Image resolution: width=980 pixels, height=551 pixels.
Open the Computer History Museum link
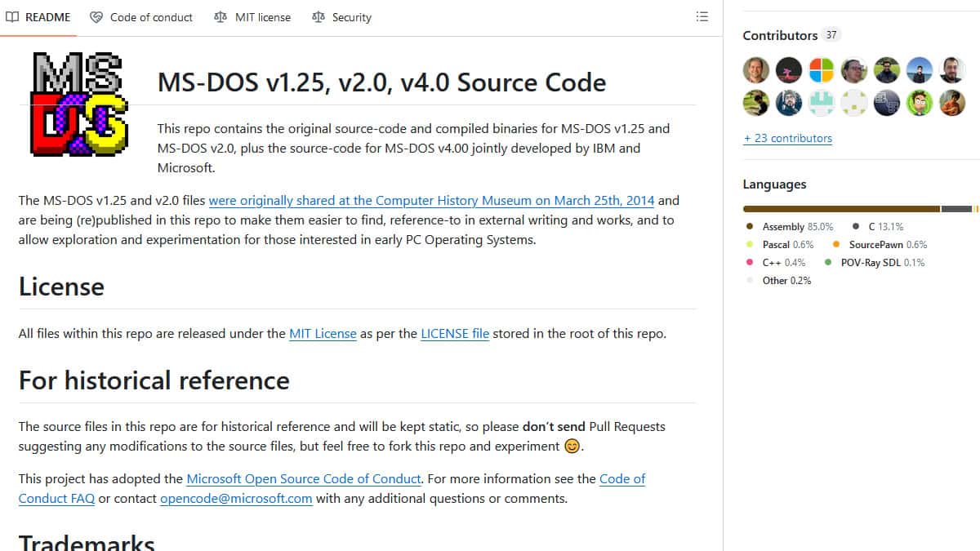point(432,200)
